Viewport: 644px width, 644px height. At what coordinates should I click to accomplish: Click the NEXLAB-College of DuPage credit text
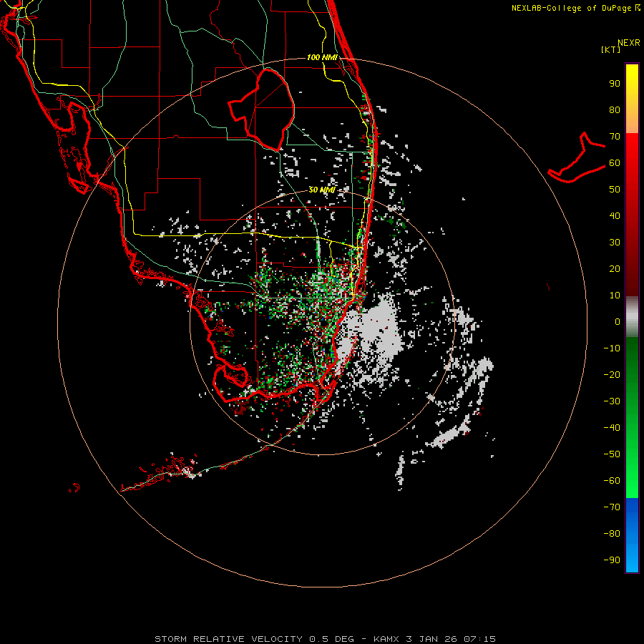[575, 8]
